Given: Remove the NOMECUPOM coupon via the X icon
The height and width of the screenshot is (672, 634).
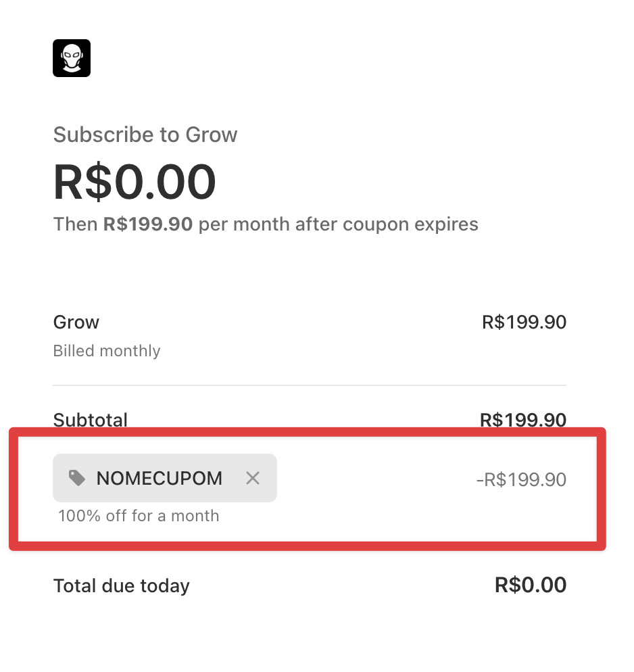Looking at the screenshot, I should (x=253, y=478).
